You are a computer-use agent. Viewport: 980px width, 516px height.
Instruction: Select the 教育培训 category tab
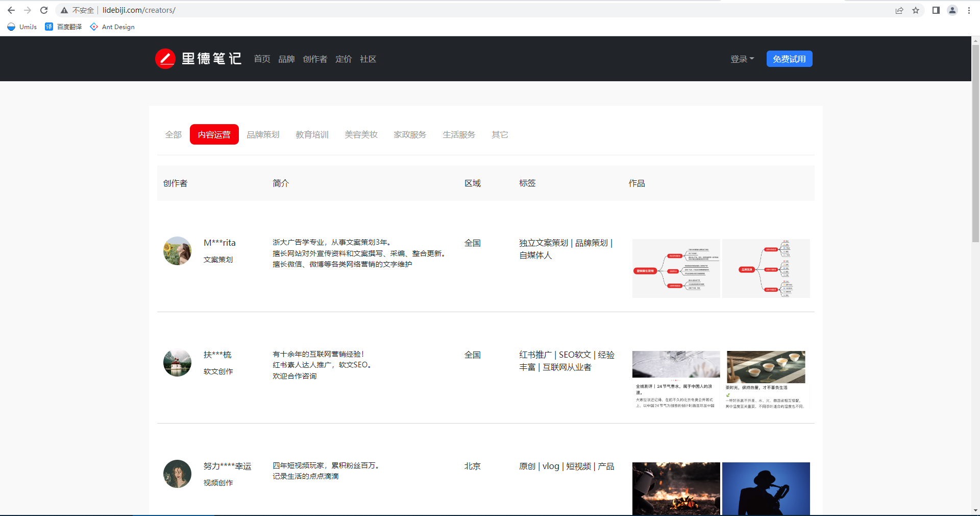click(x=312, y=134)
